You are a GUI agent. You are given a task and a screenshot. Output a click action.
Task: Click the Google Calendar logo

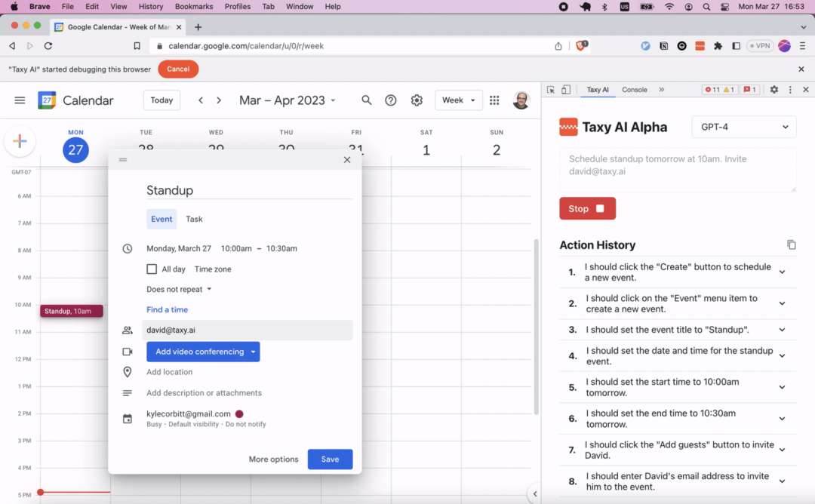(x=47, y=100)
